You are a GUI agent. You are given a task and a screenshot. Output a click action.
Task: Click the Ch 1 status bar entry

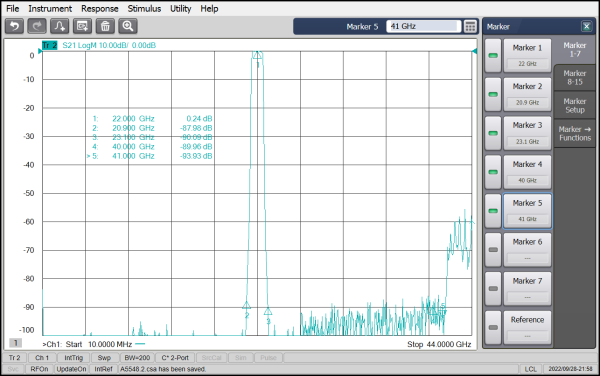[42, 358]
